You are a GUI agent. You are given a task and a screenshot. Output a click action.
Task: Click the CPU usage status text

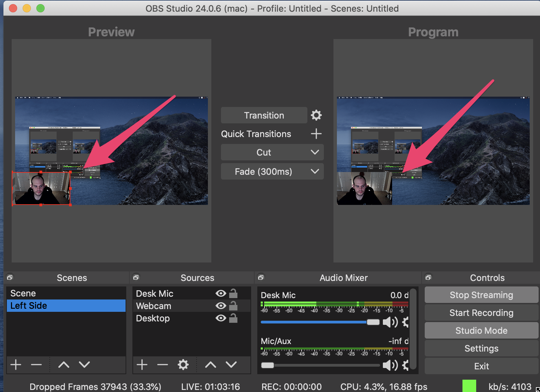coord(384,387)
